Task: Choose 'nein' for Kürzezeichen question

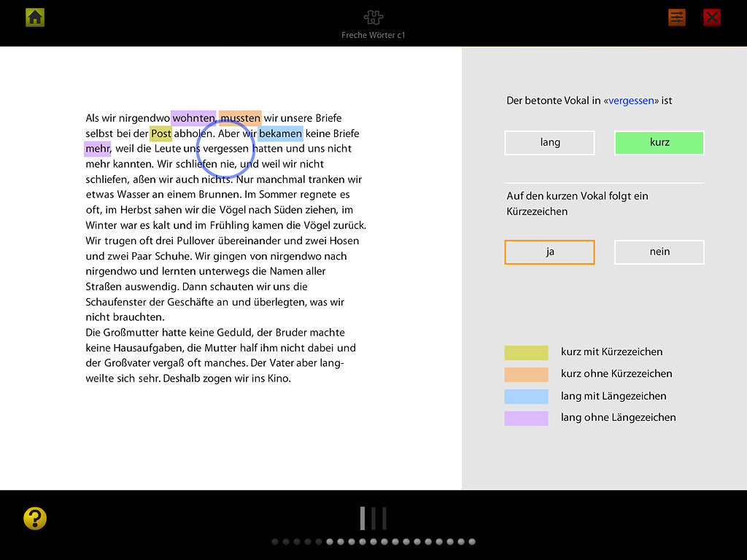Action: [x=659, y=252]
